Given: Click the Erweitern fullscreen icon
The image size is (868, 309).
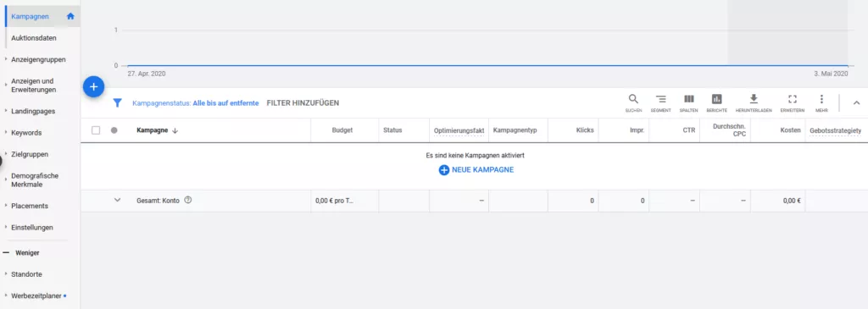Looking at the screenshot, I should coord(793,99).
